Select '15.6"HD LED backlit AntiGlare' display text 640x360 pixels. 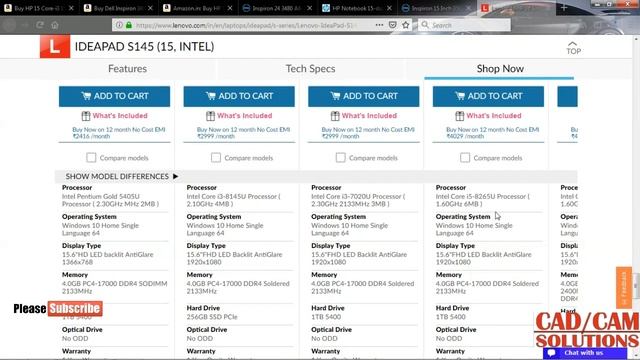(x=108, y=255)
